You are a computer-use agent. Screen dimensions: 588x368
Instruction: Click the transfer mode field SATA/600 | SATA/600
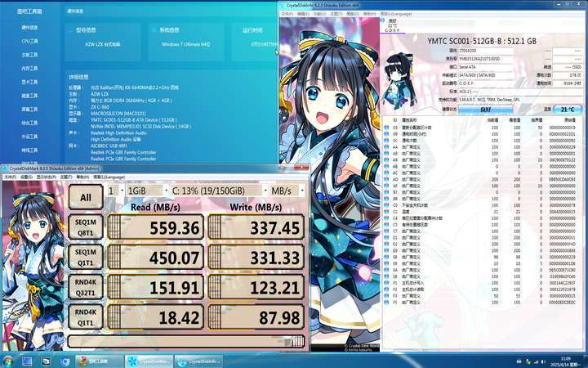pyautogui.click(x=485, y=75)
